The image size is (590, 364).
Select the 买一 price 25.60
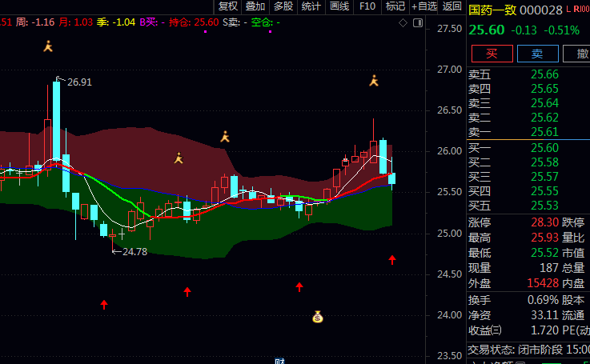[x=544, y=148]
